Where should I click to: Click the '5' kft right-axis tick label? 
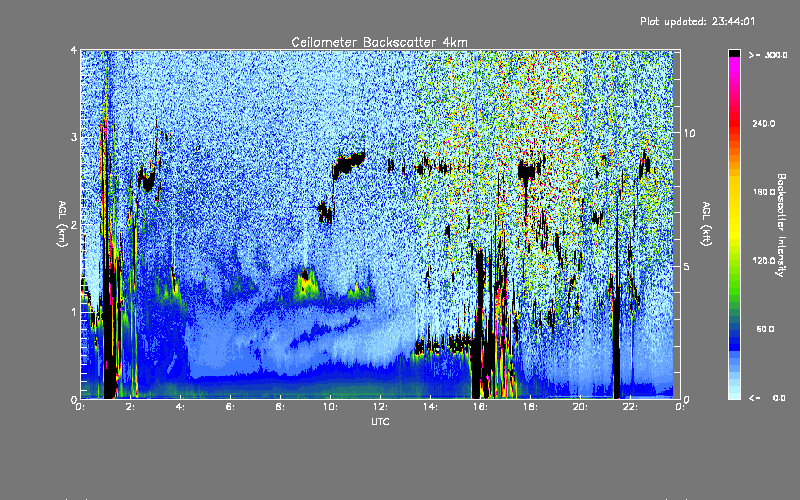[687, 266]
